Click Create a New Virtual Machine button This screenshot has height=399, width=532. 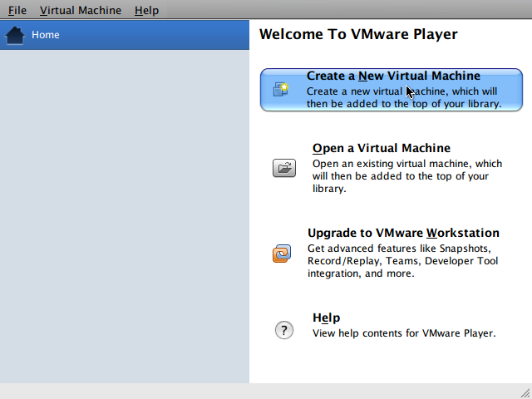click(392, 90)
